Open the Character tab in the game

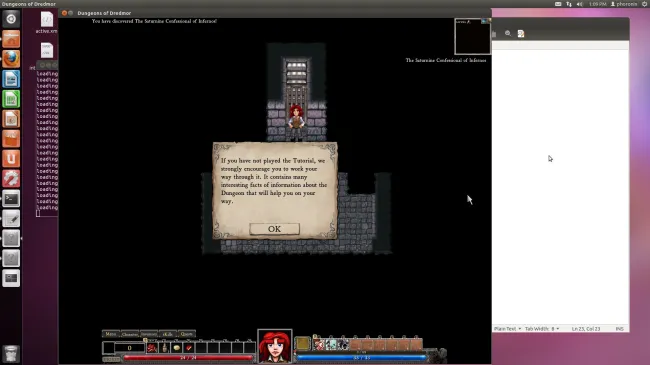coord(129,334)
